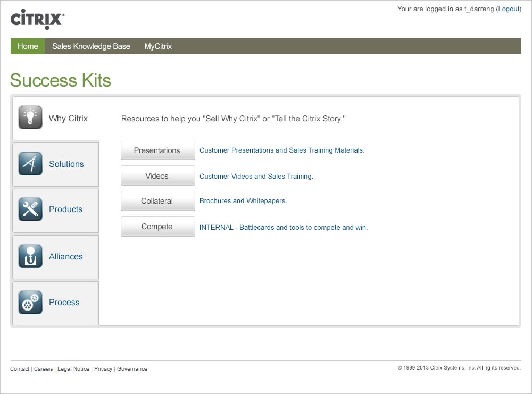Image resolution: width=532 pixels, height=394 pixels.
Task: Click the Why Citrix lightbulb icon
Action: (x=30, y=118)
